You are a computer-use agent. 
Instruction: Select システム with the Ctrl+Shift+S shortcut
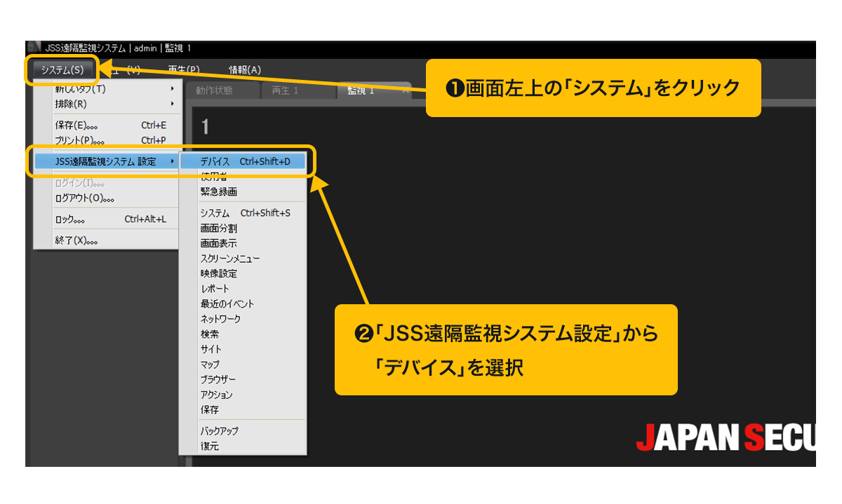coord(243,213)
